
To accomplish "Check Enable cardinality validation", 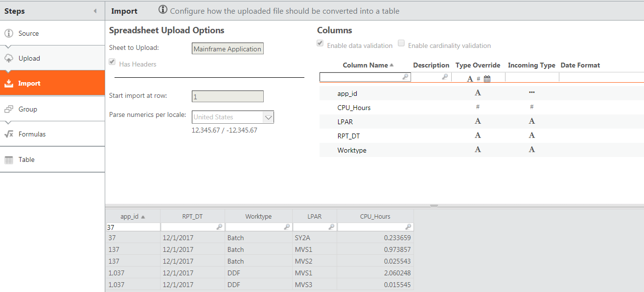I will coord(401,44).
